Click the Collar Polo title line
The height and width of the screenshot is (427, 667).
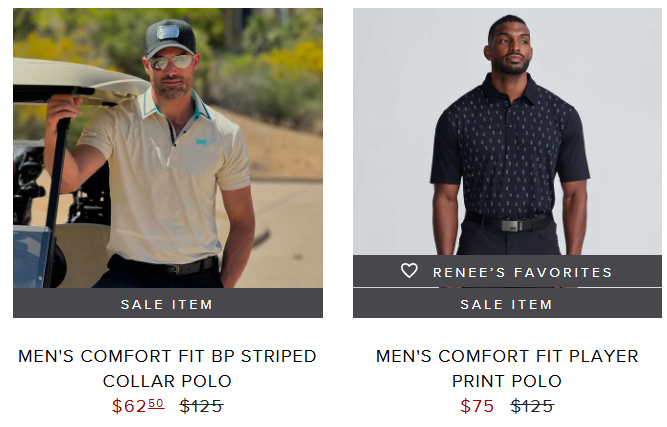(167, 381)
